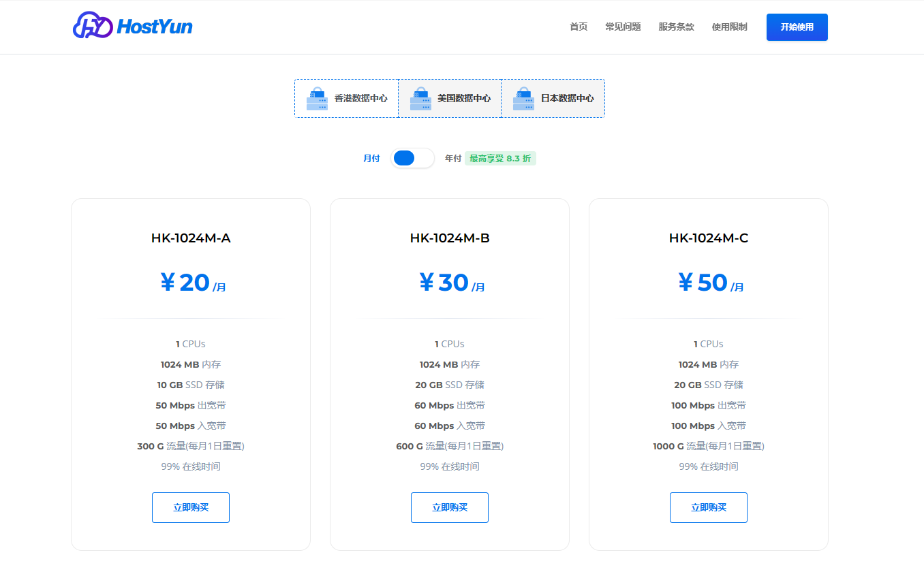Go to 首页 in the navigation
Screen dimensions: 924x574
579,27
